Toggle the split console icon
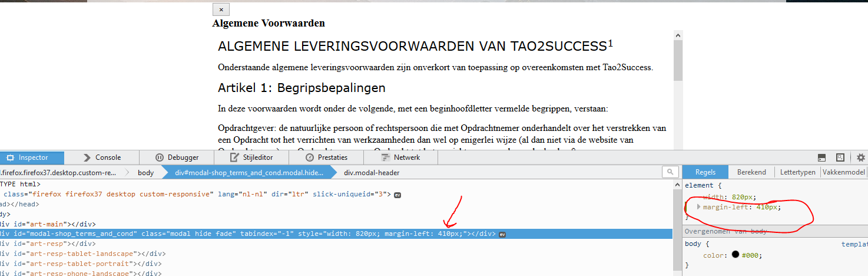The width and height of the screenshot is (868, 276). point(822,157)
